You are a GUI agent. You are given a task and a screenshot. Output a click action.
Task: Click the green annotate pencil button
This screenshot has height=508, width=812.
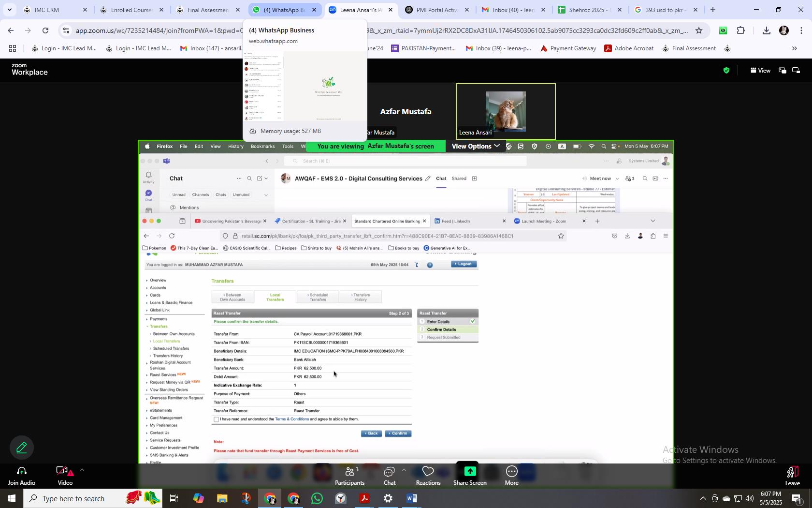pos(21,448)
